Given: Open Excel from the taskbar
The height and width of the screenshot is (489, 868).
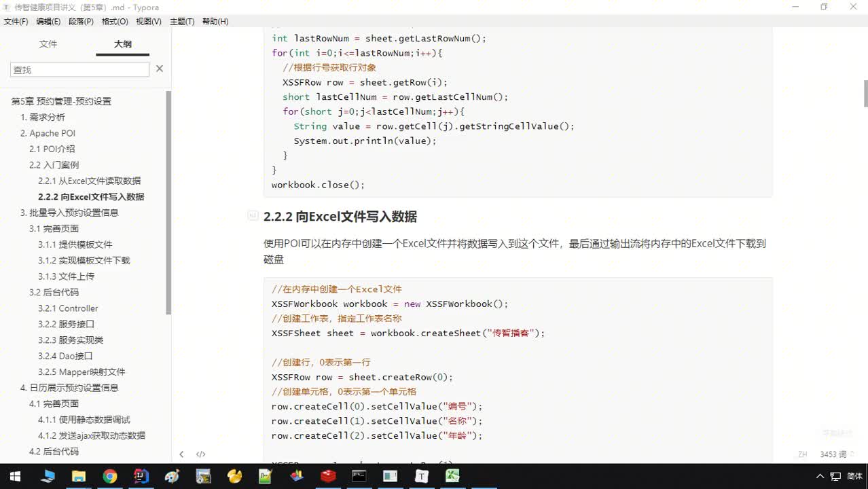Looking at the screenshot, I should tap(452, 476).
